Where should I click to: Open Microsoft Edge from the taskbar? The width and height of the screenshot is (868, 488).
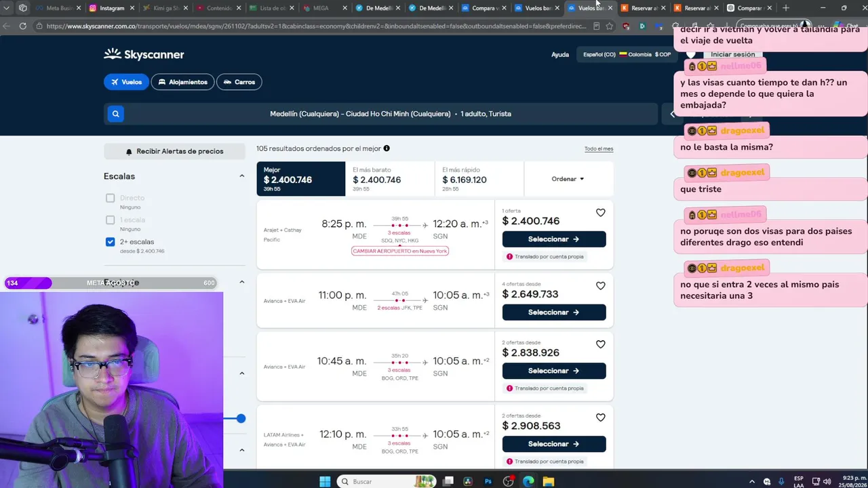(x=528, y=481)
